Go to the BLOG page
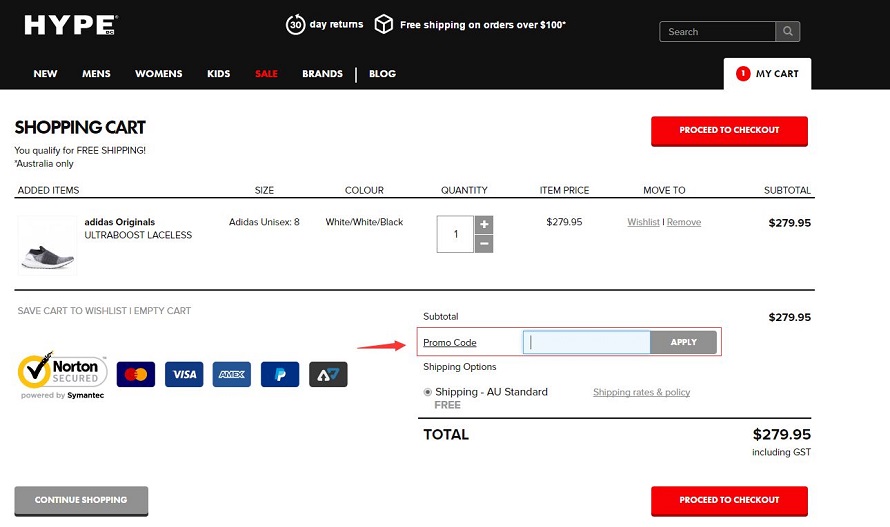The image size is (890, 527). (383, 73)
